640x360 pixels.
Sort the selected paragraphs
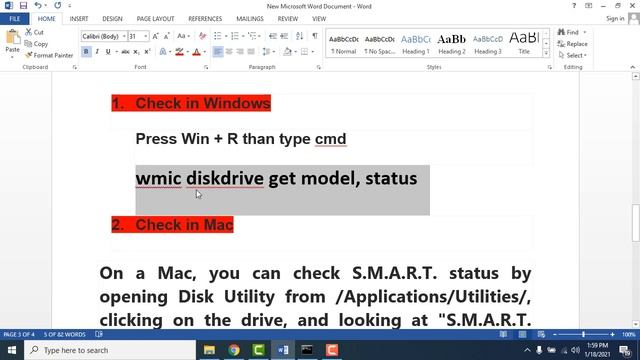click(x=299, y=36)
